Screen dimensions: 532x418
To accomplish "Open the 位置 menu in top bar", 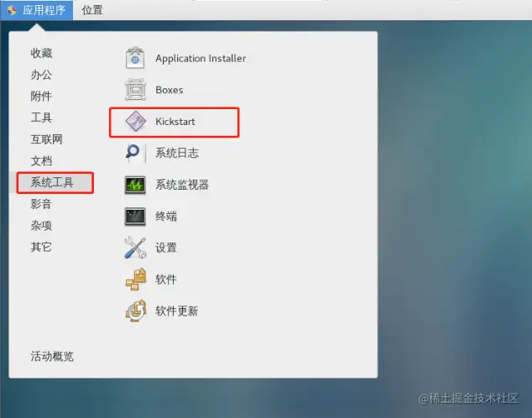I will (92, 10).
